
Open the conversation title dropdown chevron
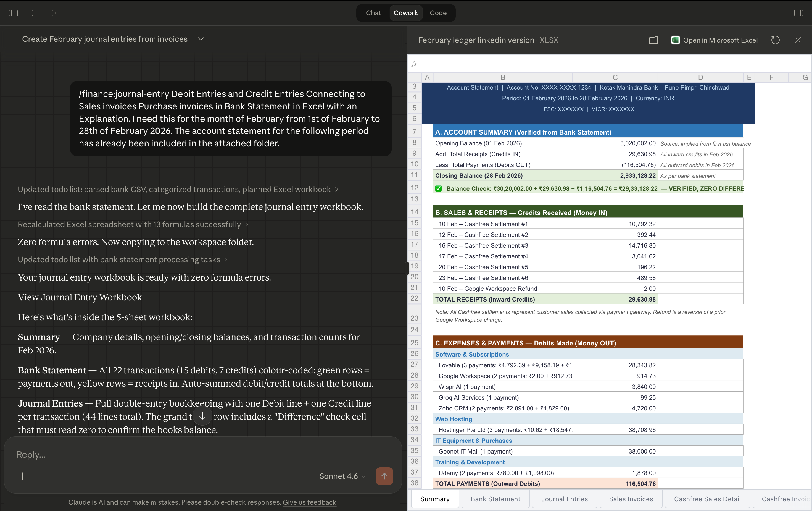(x=201, y=39)
